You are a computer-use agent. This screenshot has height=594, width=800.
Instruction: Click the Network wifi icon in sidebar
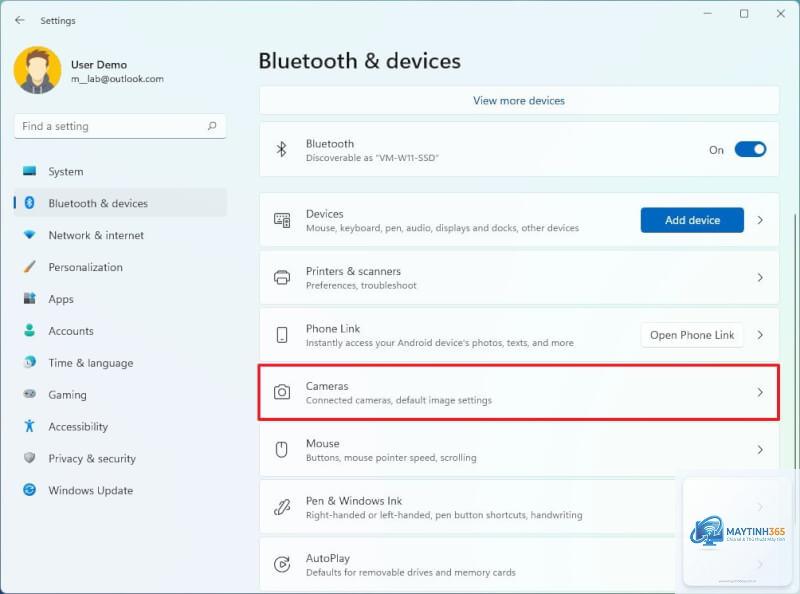[x=30, y=235]
